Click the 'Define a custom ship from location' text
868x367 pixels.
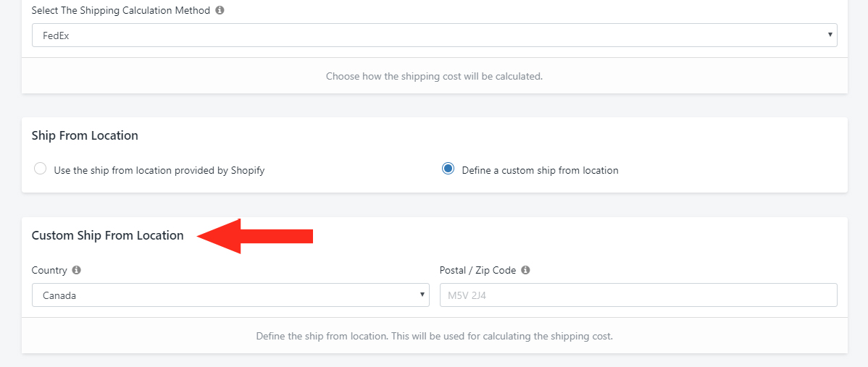[x=540, y=170]
